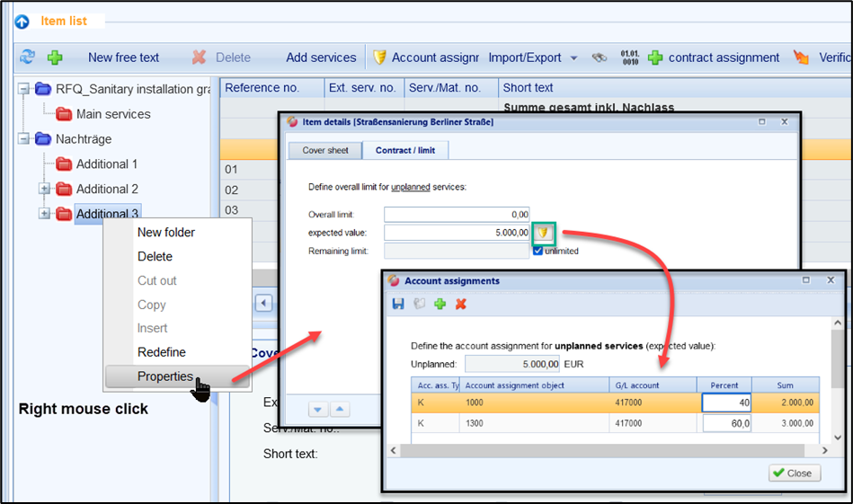Delete the row with the red X icon
Viewport: 853px width, 504px height.
tap(461, 305)
